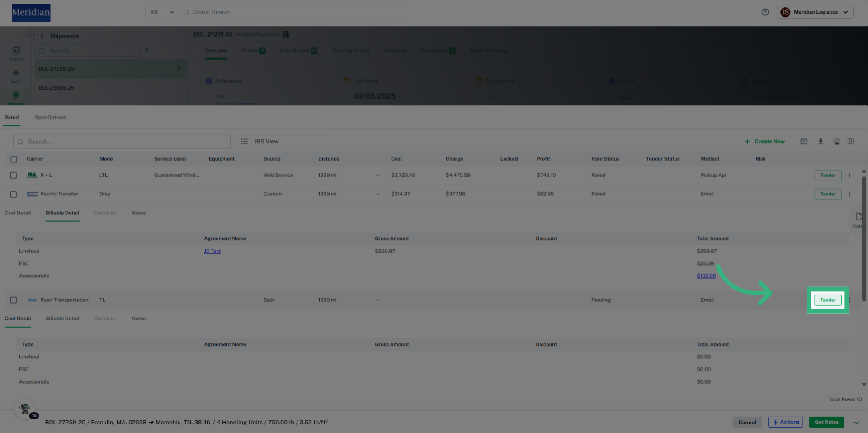Select the R+L carrier checkbox

tap(14, 176)
